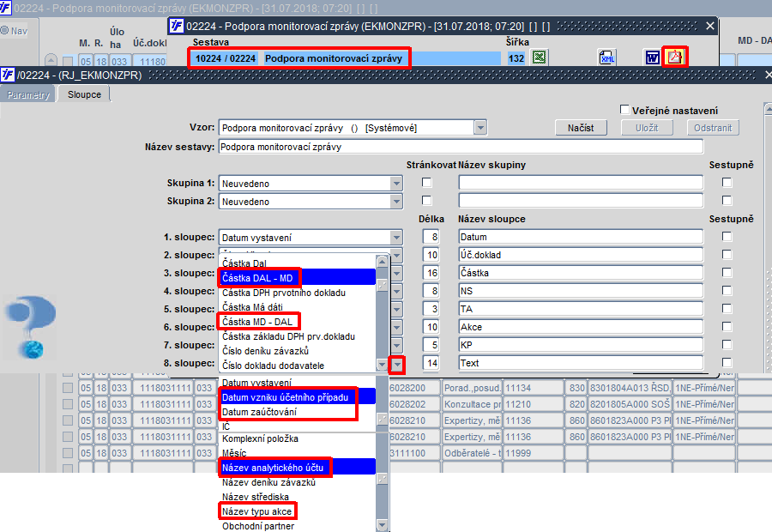Viewport: 772px width, 532px height.
Task: Check Sestupně for the Částka column
Action: (727, 273)
